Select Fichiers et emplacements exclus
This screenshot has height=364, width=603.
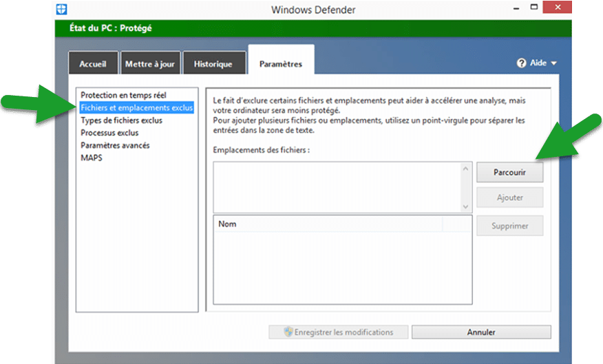[x=137, y=107]
